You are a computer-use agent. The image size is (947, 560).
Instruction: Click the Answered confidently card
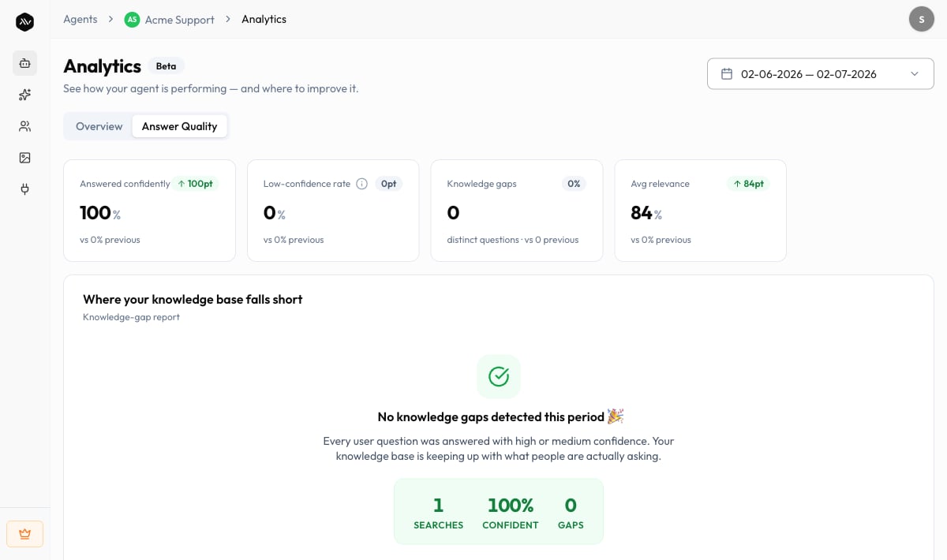pyautogui.click(x=149, y=211)
